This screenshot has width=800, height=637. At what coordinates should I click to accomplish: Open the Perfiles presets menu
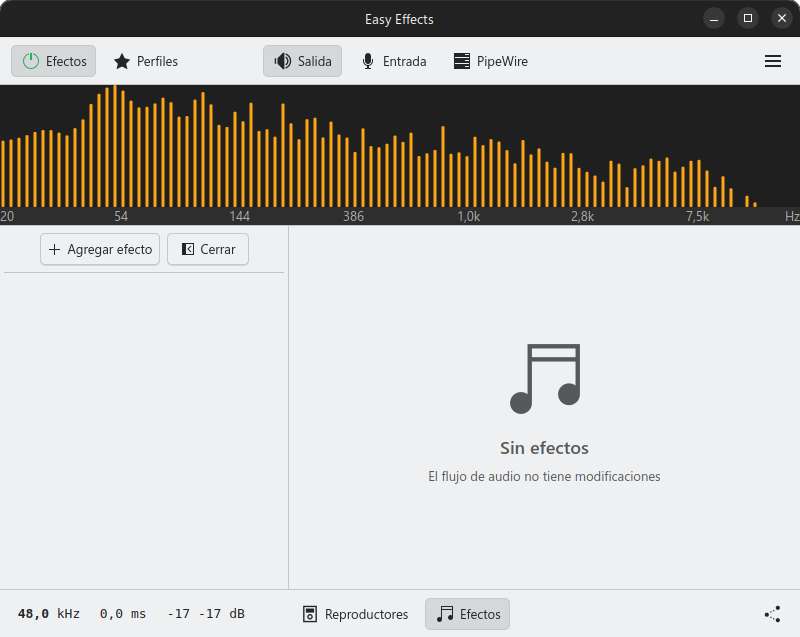[146, 61]
